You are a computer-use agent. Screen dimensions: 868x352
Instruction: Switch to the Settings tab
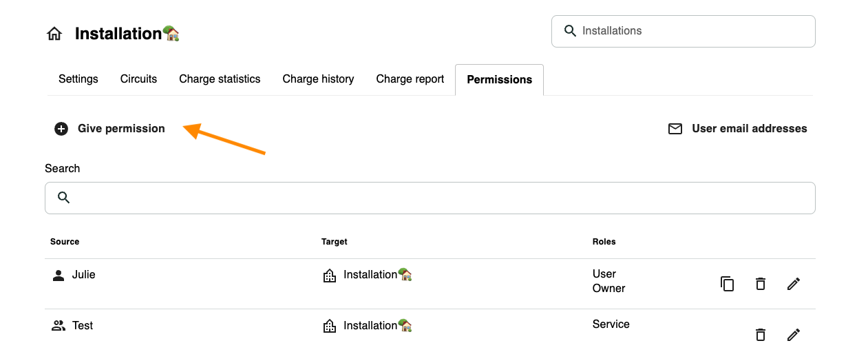point(78,79)
